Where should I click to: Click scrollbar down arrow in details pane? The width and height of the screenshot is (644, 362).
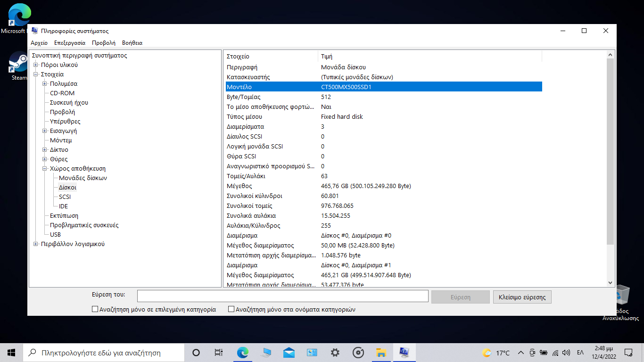coord(611,282)
